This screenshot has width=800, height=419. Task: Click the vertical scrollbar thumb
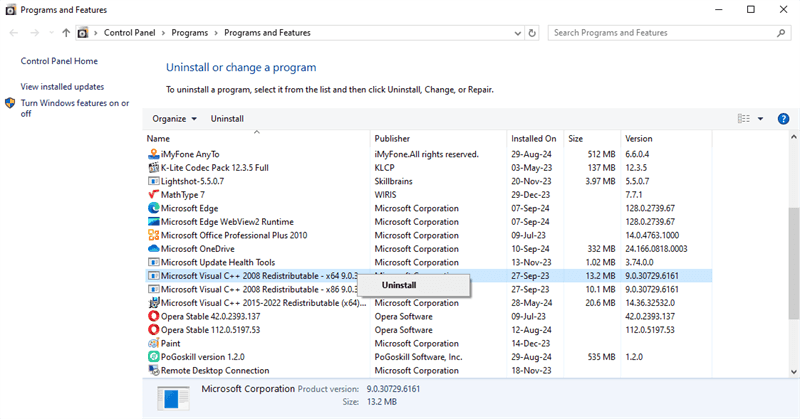[x=793, y=263]
